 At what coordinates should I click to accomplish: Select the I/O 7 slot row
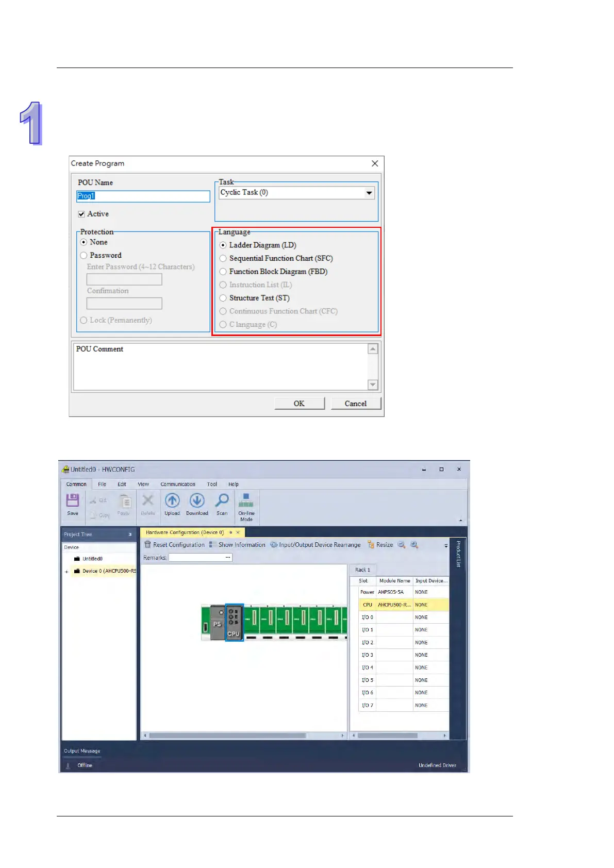point(404,705)
